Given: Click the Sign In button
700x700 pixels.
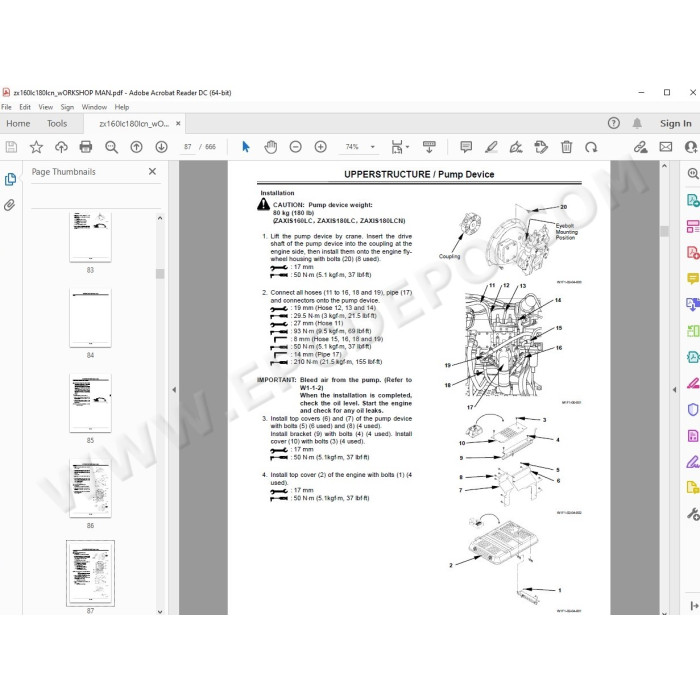Looking at the screenshot, I should pyautogui.click(x=675, y=124).
